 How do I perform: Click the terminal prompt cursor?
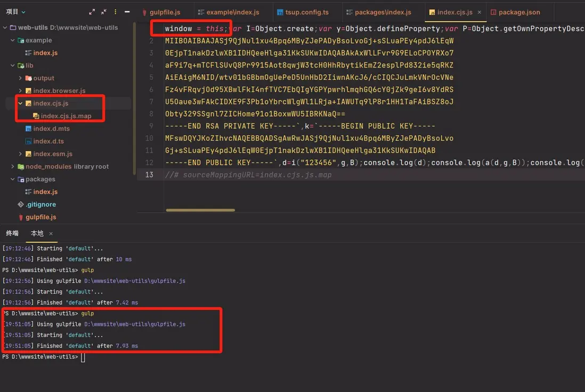coord(83,357)
